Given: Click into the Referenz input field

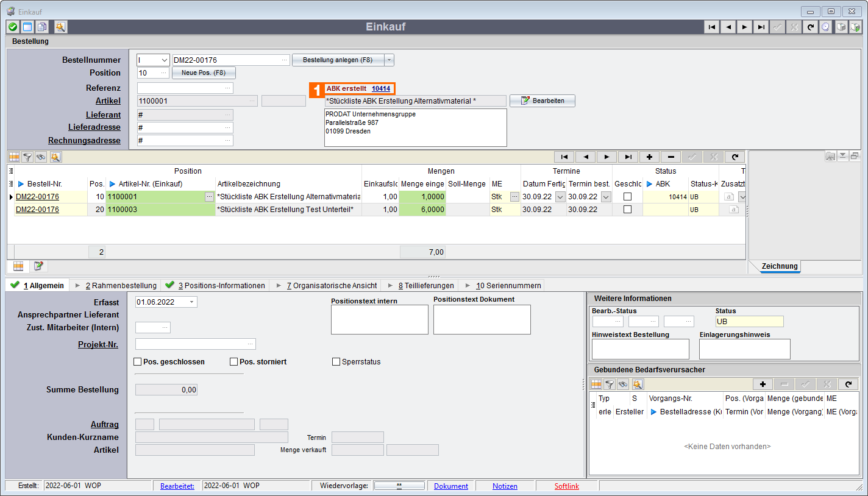Looking at the screenshot, I should coord(185,88).
